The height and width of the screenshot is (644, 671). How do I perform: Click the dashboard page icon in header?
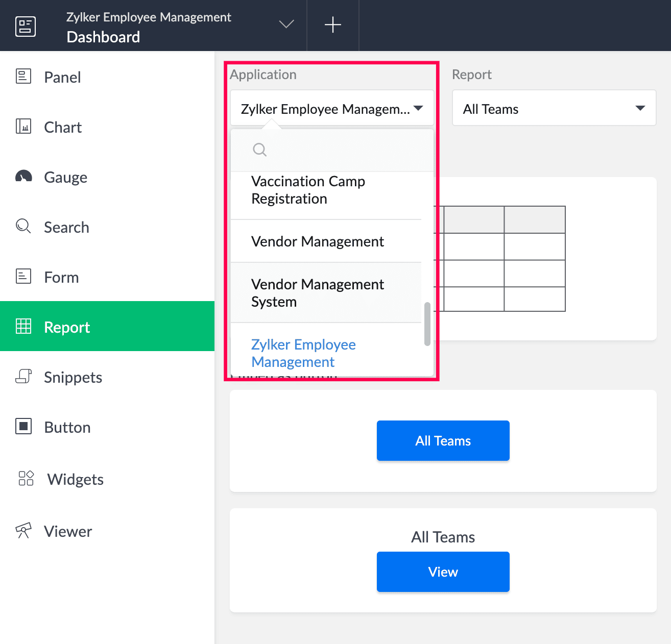pos(26,26)
